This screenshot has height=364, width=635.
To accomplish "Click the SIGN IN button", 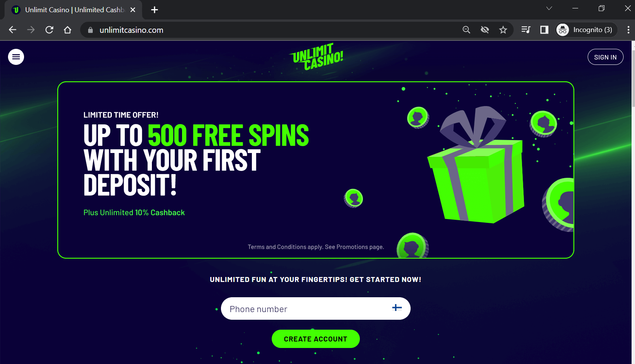I will point(605,57).
